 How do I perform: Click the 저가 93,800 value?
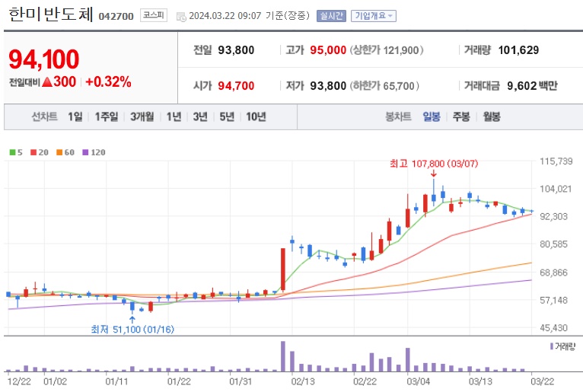(328, 86)
